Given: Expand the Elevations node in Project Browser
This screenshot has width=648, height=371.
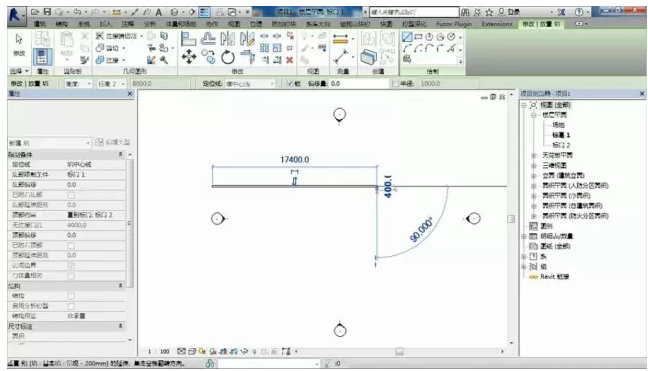Looking at the screenshot, I should [534, 176].
